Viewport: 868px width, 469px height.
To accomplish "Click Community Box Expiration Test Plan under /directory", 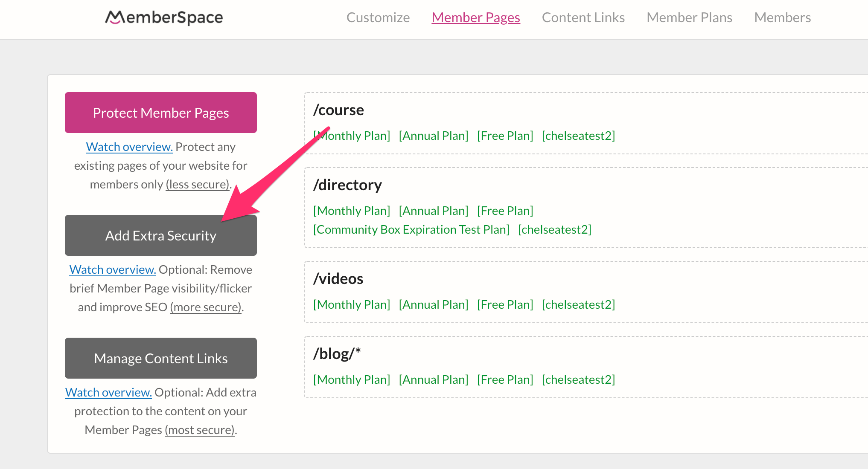I will pyautogui.click(x=411, y=229).
